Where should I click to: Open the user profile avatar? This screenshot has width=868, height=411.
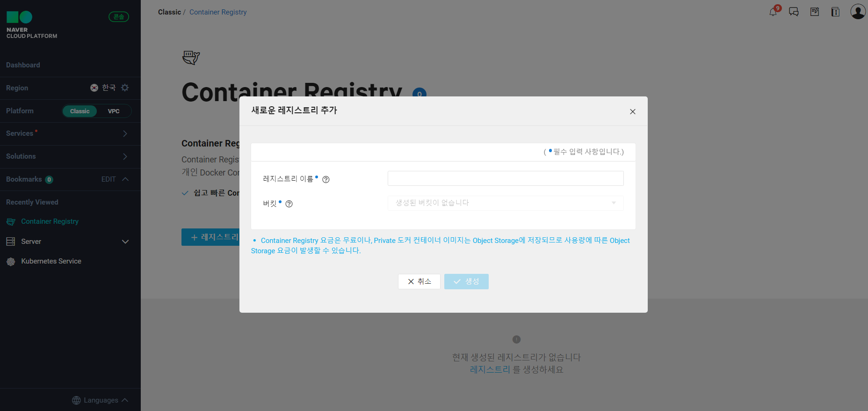(x=858, y=12)
